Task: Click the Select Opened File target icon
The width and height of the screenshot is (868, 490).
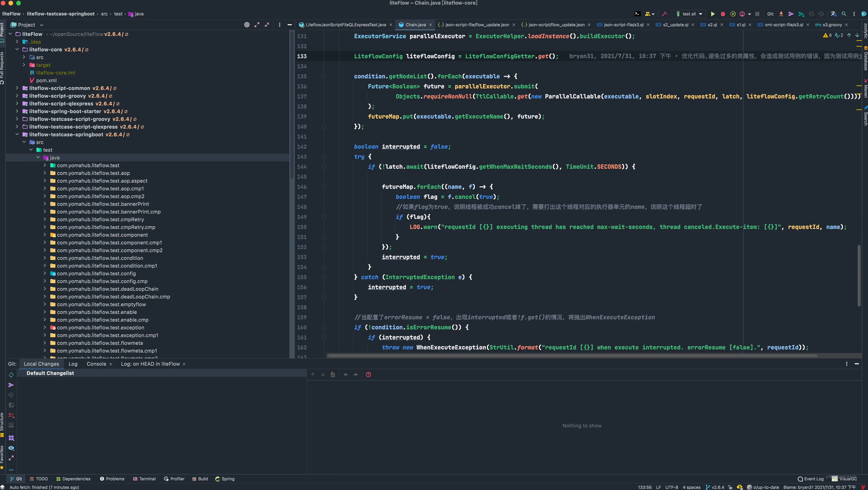Action: click(247, 25)
